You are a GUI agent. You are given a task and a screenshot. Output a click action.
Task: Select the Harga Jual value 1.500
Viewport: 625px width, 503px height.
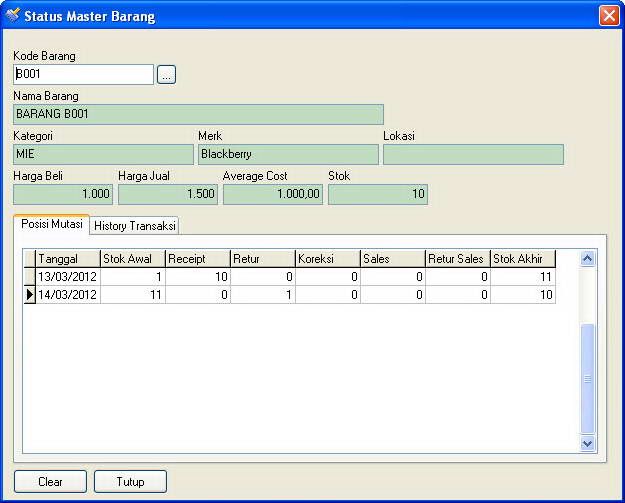[x=168, y=194]
